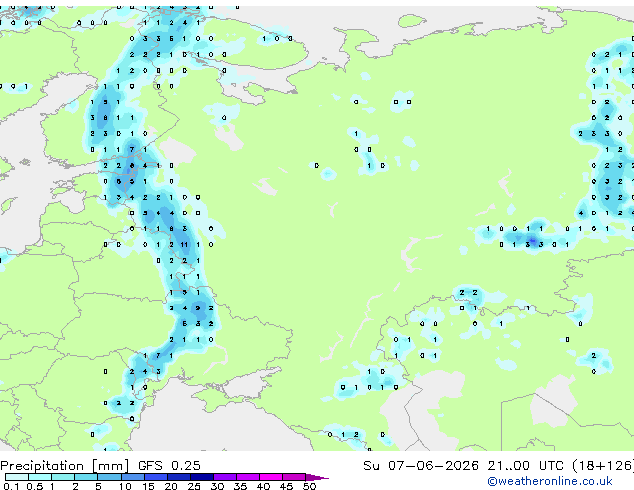Click the weatheronline.co.uk copyright link
Screen dimensions: 634x490
549,481
